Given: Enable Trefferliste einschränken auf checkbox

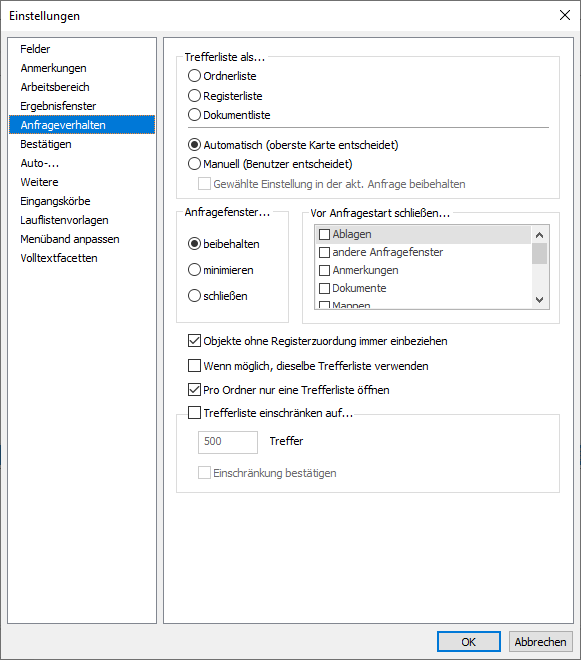Looking at the screenshot, I should click(194, 412).
